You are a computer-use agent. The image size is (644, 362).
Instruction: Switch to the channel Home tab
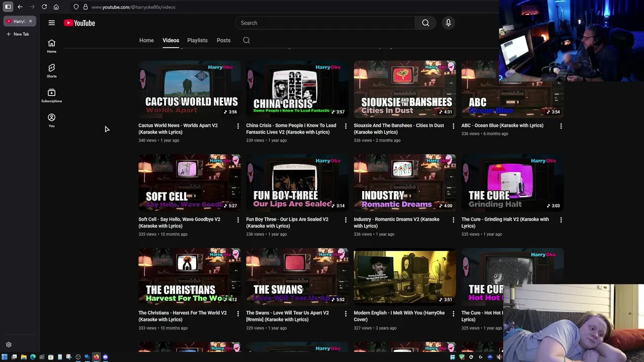[146, 40]
